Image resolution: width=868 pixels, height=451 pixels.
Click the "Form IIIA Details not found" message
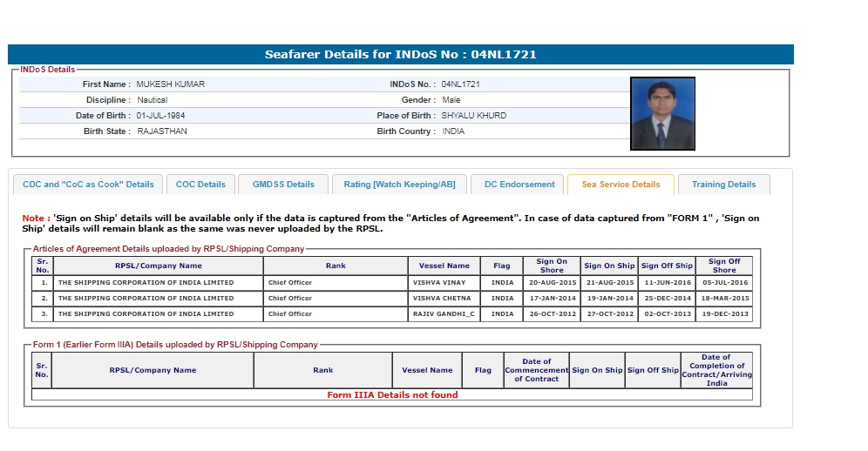(x=392, y=394)
